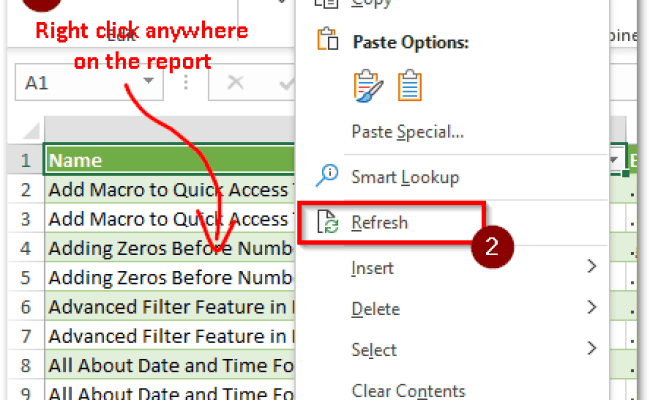This screenshot has height=400, width=650.
Task: Select the Name header cell
Action: [x=169, y=160]
